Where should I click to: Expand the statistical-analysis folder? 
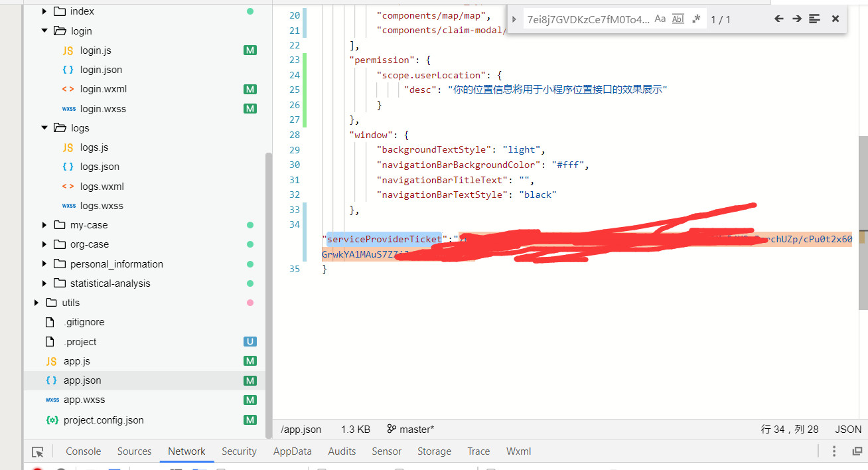[44, 283]
